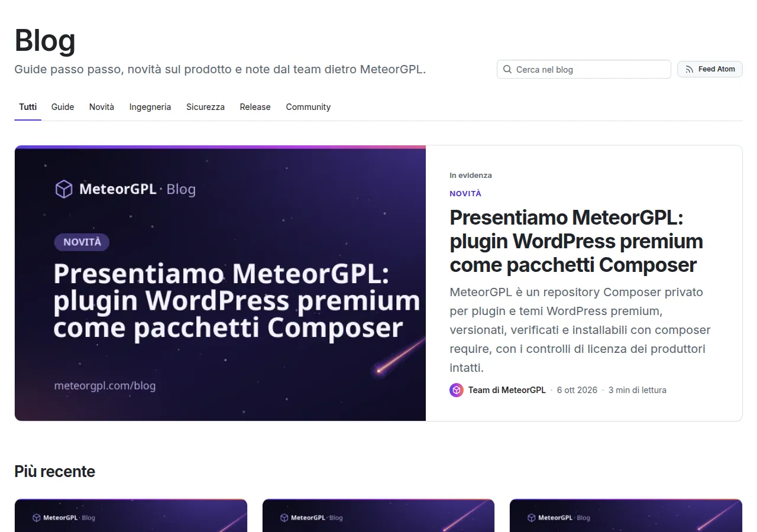The height and width of the screenshot is (532, 757).
Task: Click the MeteorGPL cube logo in featured image
Action: (x=63, y=189)
